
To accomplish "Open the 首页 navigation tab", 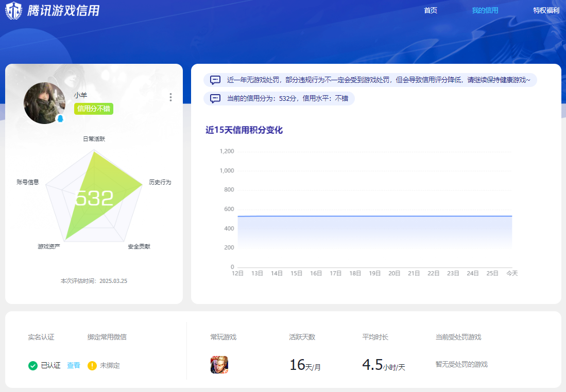I will tap(430, 10).
